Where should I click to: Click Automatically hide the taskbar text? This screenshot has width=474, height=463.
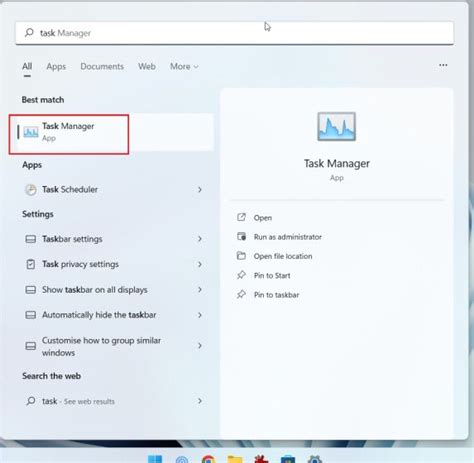coord(99,315)
